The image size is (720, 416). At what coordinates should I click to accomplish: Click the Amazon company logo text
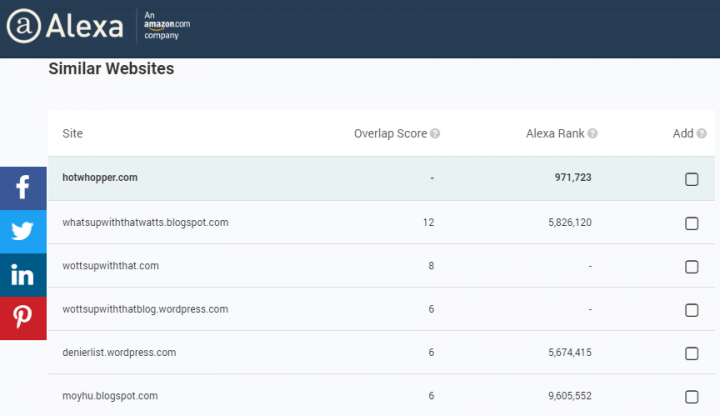[x=168, y=26]
